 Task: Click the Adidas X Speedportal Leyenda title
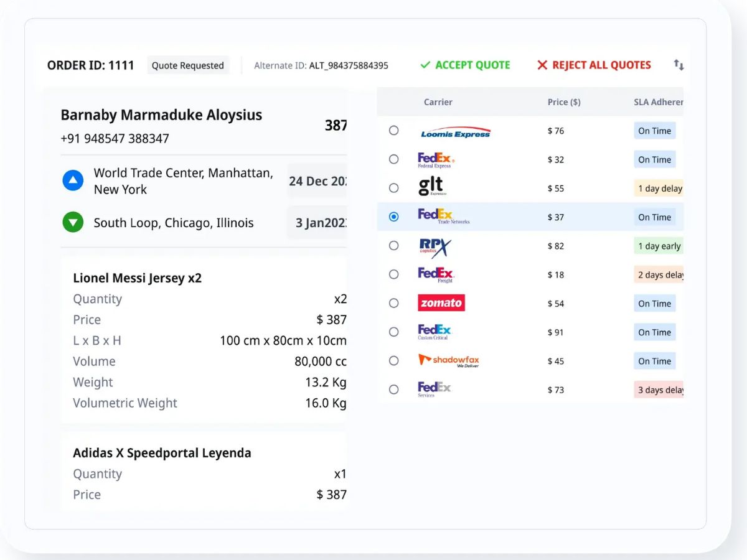(162, 453)
